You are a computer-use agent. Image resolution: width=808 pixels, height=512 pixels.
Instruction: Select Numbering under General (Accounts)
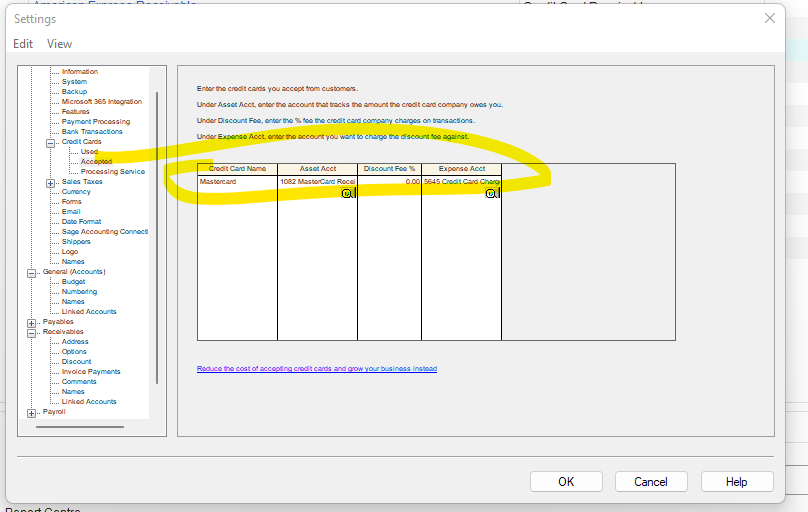[79, 292]
